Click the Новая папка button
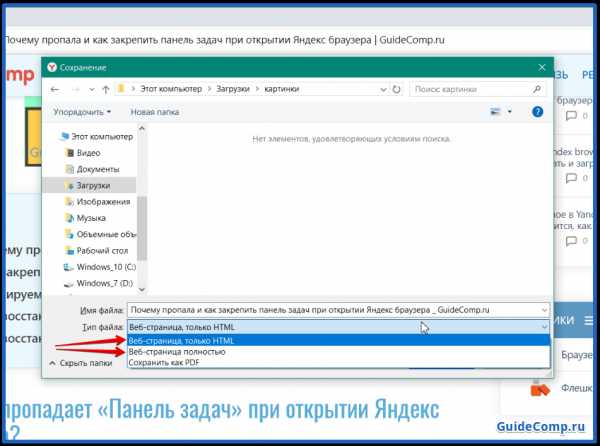This screenshot has height=446, width=600. pyautogui.click(x=154, y=112)
